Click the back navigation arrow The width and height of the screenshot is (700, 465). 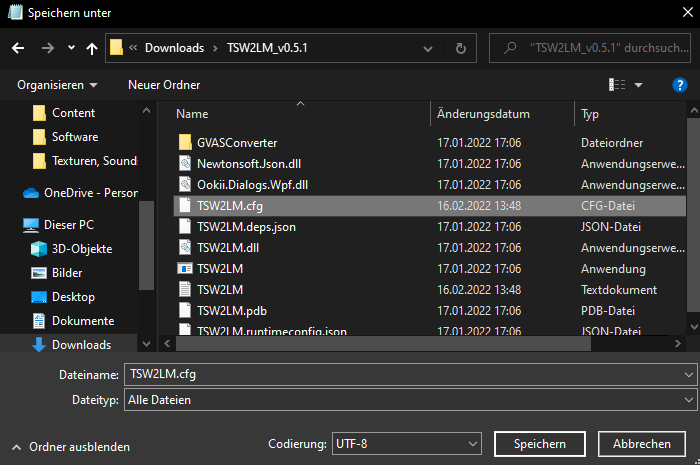pos(17,47)
